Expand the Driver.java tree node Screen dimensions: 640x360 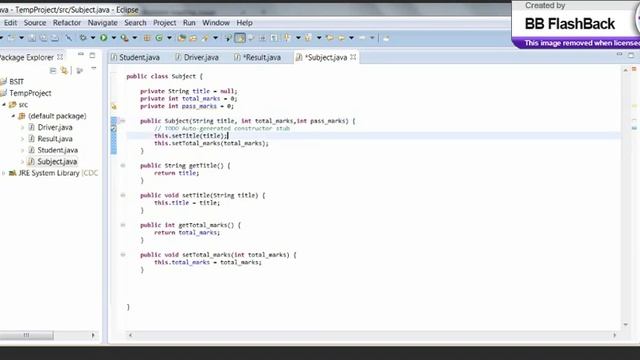(22, 127)
